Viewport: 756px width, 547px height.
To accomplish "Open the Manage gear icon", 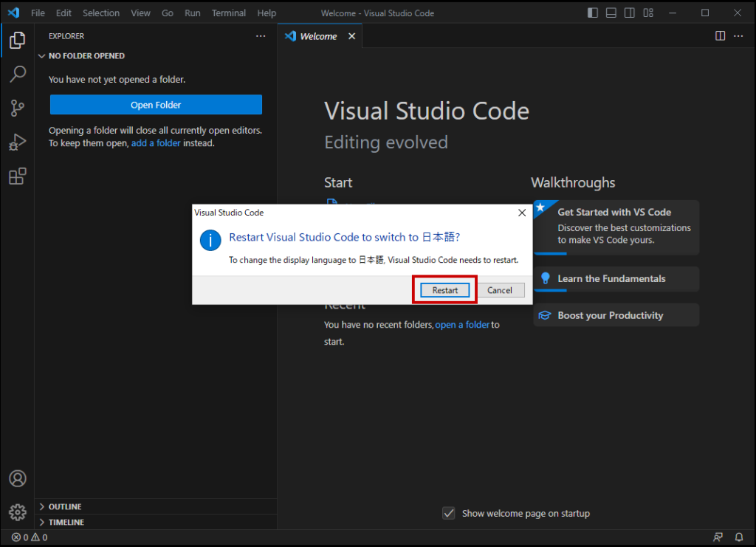I will click(17, 512).
